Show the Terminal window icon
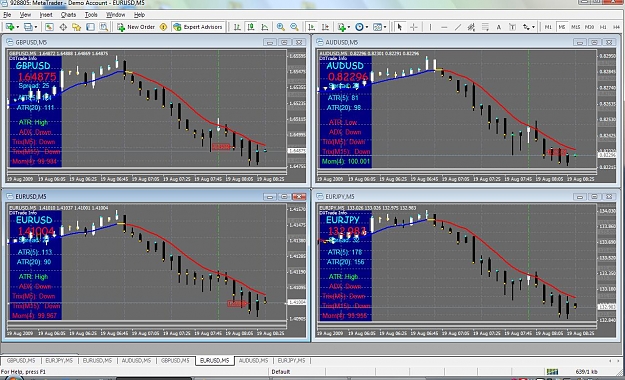The width and height of the screenshot is (625, 380). (x=90, y=27)
